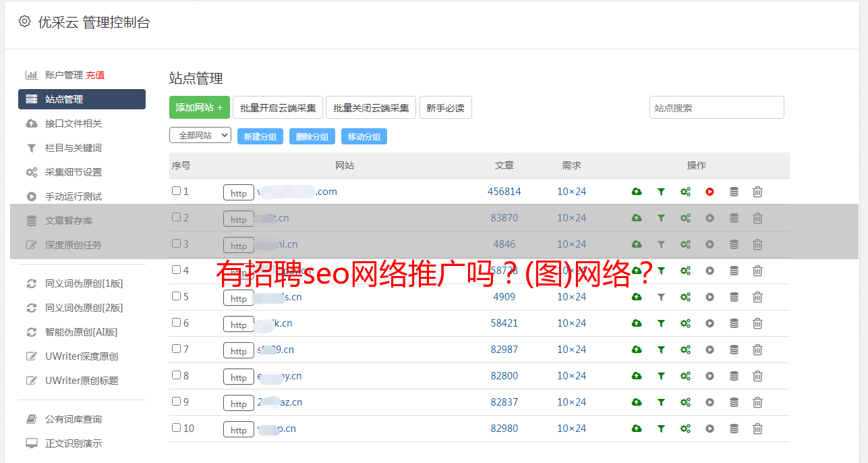Open 接口文件相关 sidebar item
Image resolution: width=868 pixels, height=463 pixels.
point(74,124)
